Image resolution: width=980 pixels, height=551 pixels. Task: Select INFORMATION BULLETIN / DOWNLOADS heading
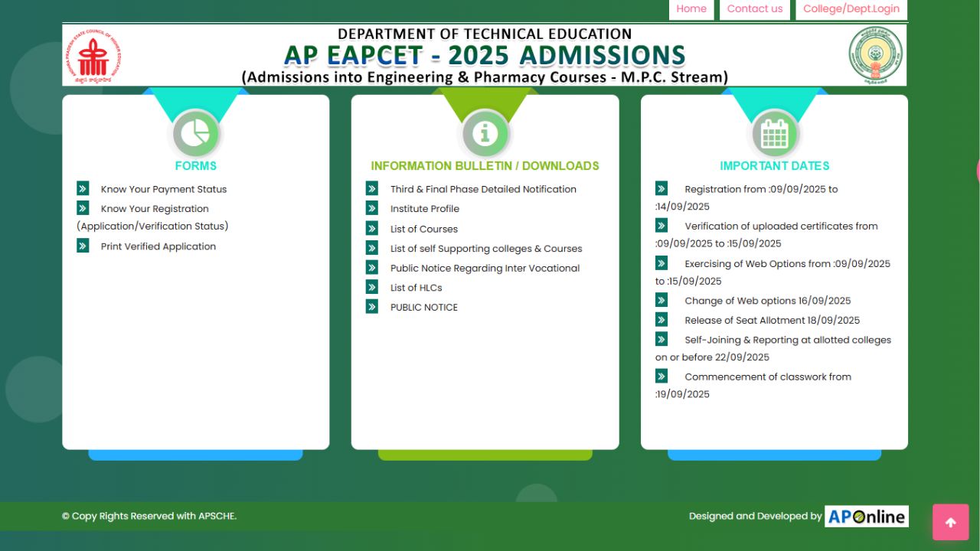pyautogui.click(x=485, y=166)
